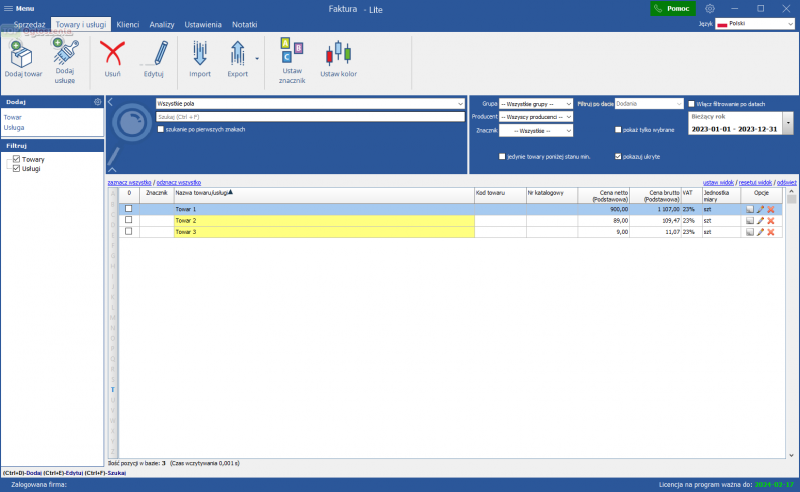800x492 pixels.
Task: Delete Towar 2 using its row X icon
Action: point(771,220)
